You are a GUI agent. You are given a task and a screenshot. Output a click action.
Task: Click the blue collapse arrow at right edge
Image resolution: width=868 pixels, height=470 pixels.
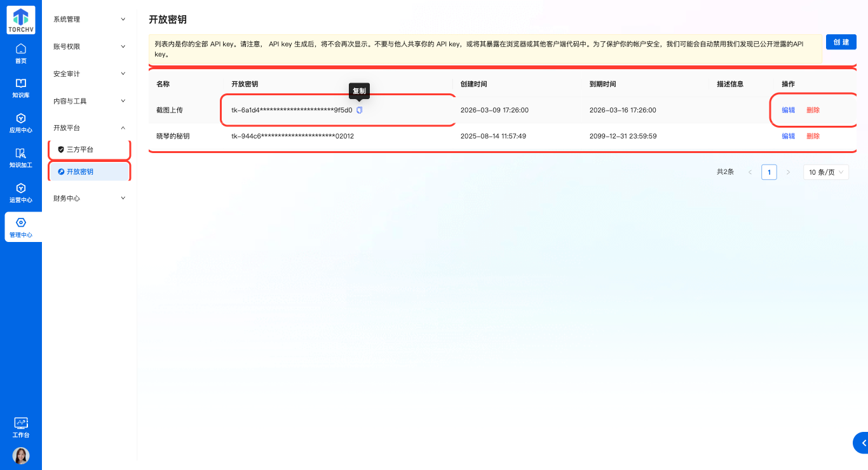(862, 443)
